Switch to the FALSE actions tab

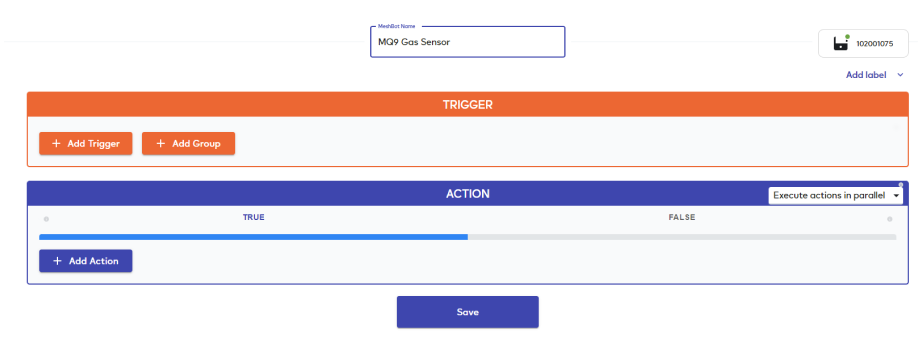click(682, 217)
